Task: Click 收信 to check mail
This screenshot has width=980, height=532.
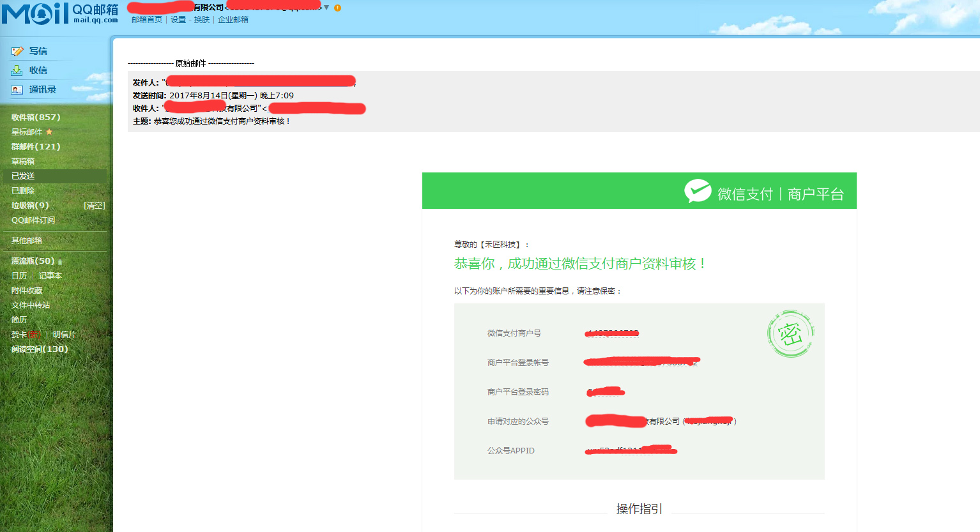Action: pyautogui.click(x=38, y=70)
